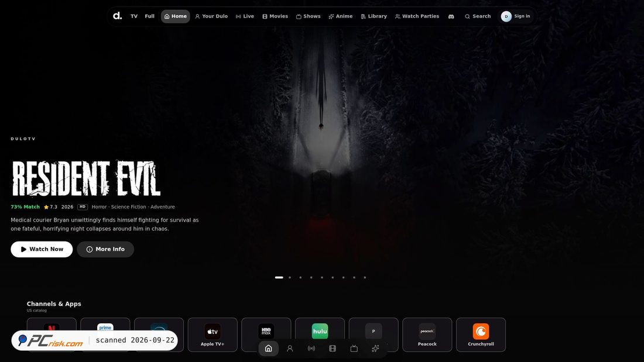
Task: Open the Anime tab in the top navigation
Action: point(341,16)
